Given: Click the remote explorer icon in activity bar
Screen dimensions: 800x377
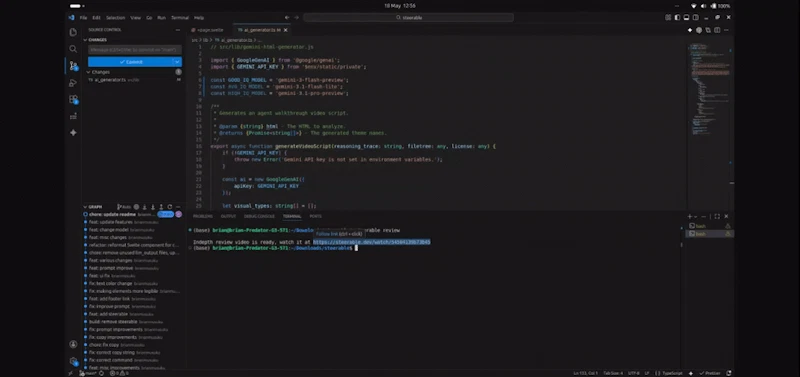Looking at the screenshot, I should pyautogui.click(x=73, y=116).
